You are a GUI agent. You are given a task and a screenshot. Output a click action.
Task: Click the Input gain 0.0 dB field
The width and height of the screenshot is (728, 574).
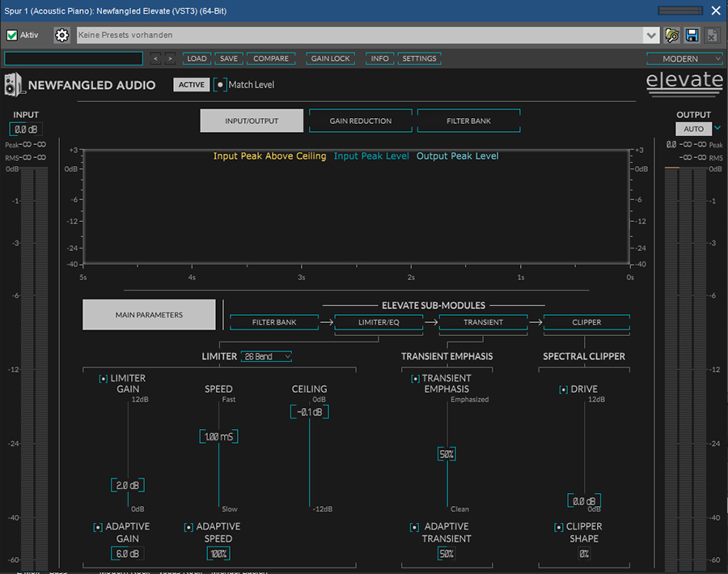tap(26, 130)
